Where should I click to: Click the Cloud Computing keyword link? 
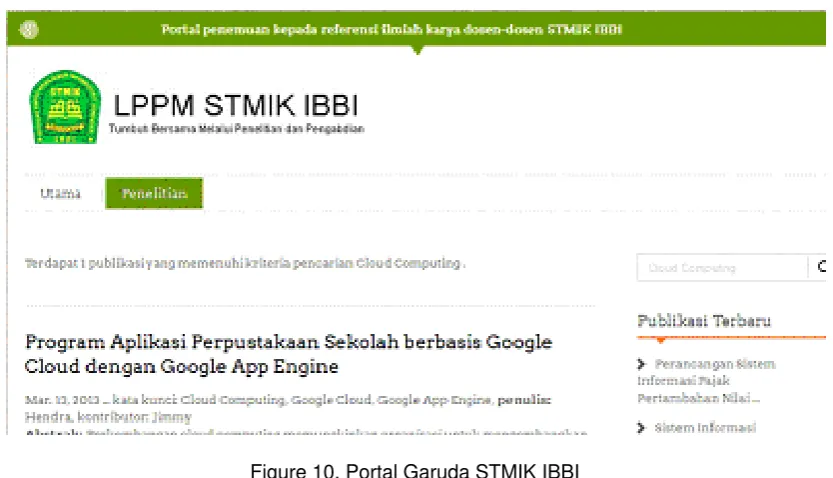[x=233, y=399]
